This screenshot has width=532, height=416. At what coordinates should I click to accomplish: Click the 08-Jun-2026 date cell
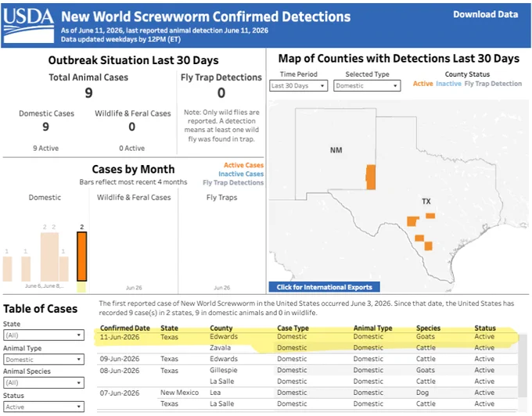tap(120, 371)
